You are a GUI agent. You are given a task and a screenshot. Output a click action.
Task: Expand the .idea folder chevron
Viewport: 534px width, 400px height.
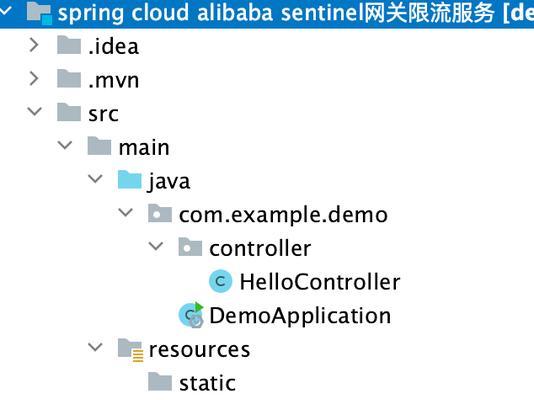(x=34, y=45)
